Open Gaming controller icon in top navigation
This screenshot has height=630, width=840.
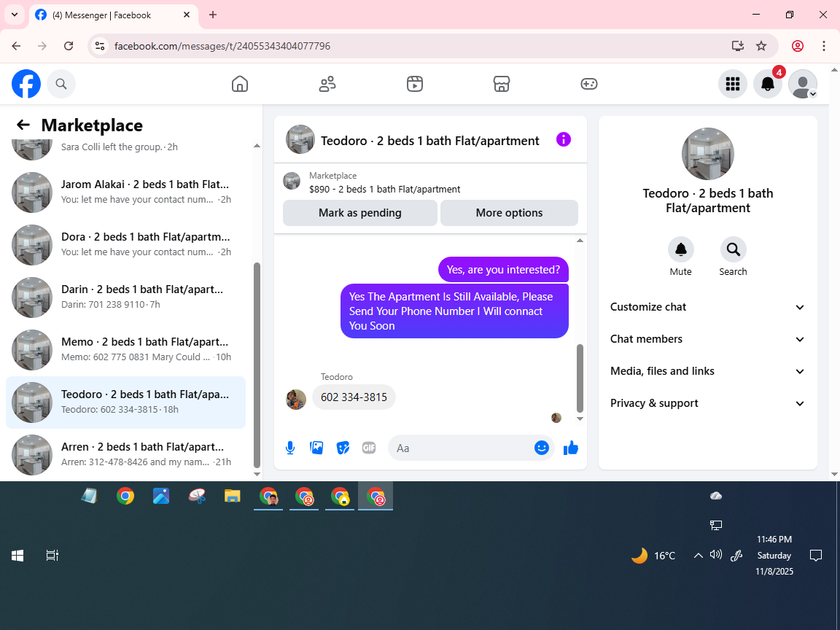[588, 84]
